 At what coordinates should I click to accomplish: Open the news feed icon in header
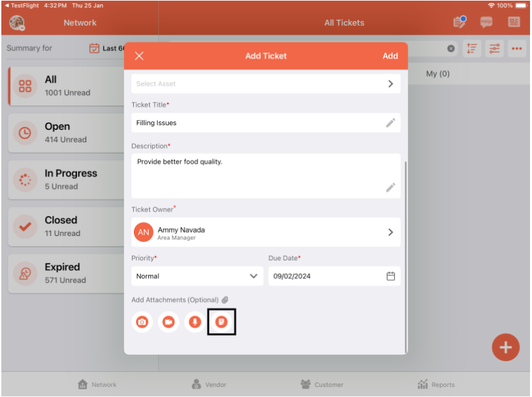[514, 23]
